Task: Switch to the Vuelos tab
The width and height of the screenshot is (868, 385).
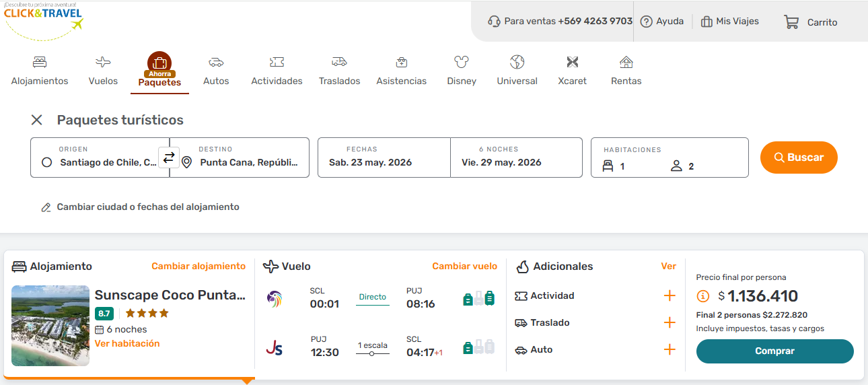Action: coord(103,71)
